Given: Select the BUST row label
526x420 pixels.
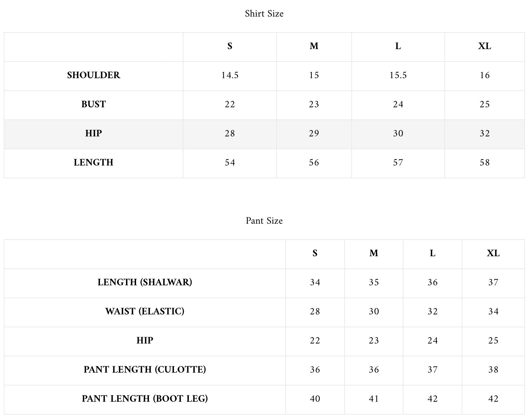Looking at the screenshot, I should (93, 104).
